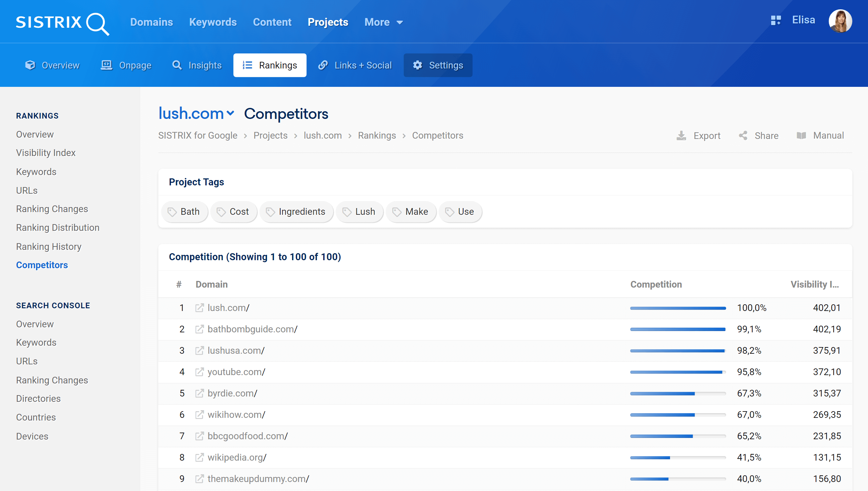Screen dimensions: 868x491
Task: Go to Keywords in top navigation
Action: coord(213,22)
